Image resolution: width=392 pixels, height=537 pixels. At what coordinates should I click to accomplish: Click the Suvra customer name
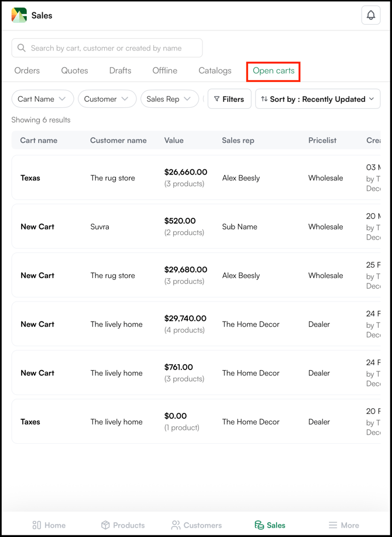tap(100, 227)
